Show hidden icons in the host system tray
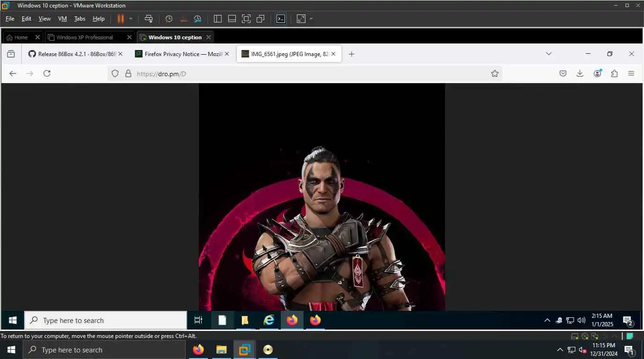This screenshot has height=359, width=644. click(x=560, y=350)
